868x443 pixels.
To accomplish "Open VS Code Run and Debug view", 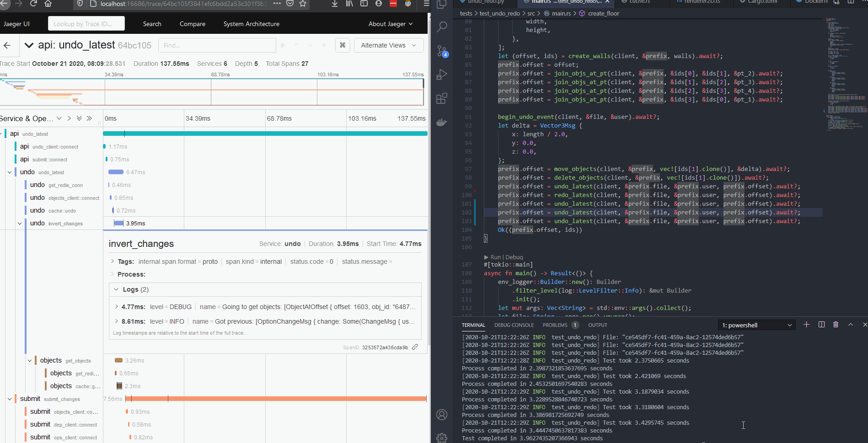I will coord(442,75).
